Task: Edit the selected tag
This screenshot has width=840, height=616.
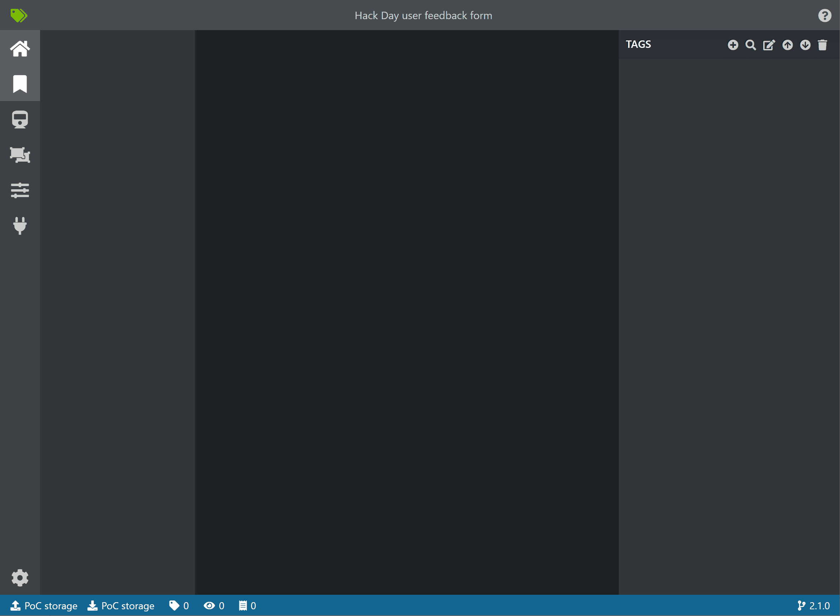Action: [x=769, y=45]
